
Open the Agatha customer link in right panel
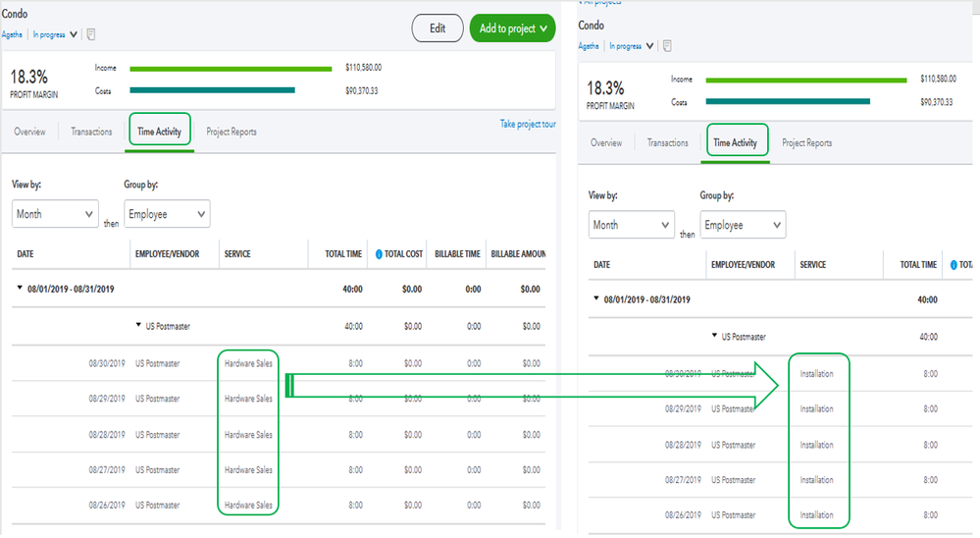(x=589, y=46)
